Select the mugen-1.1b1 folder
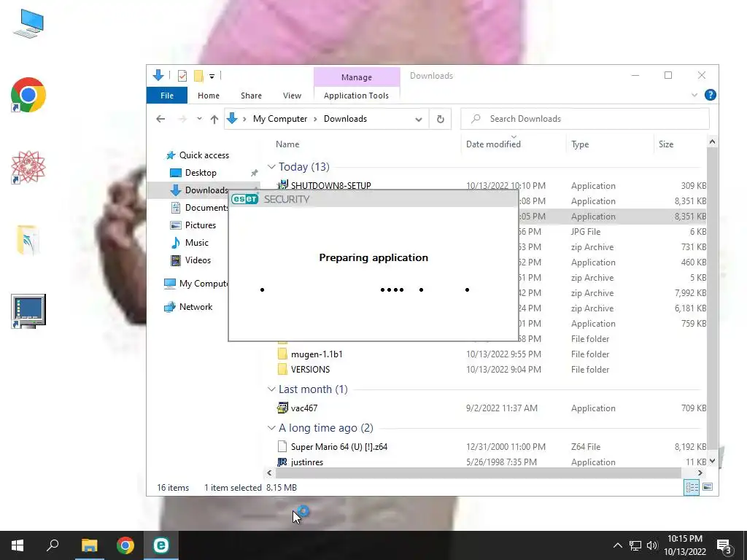Image resolution: width=747 pixels, height=560 pixels. pyautogui.click(x=317, y=354)
